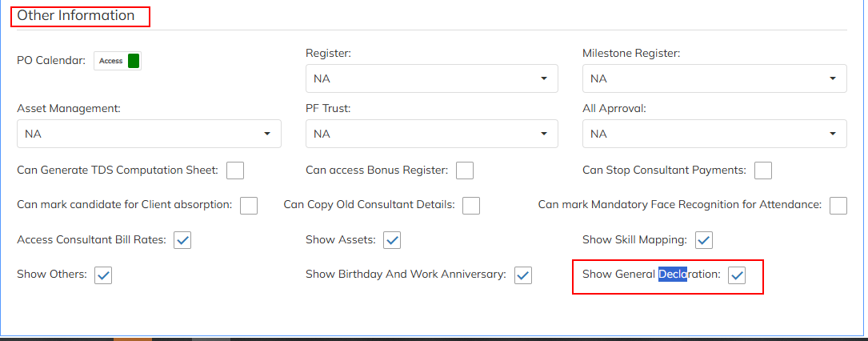Uncheck Access Consultant Bill Rates
The height and width of the screenshot is (341, 868).
click(x=182, y=240)
